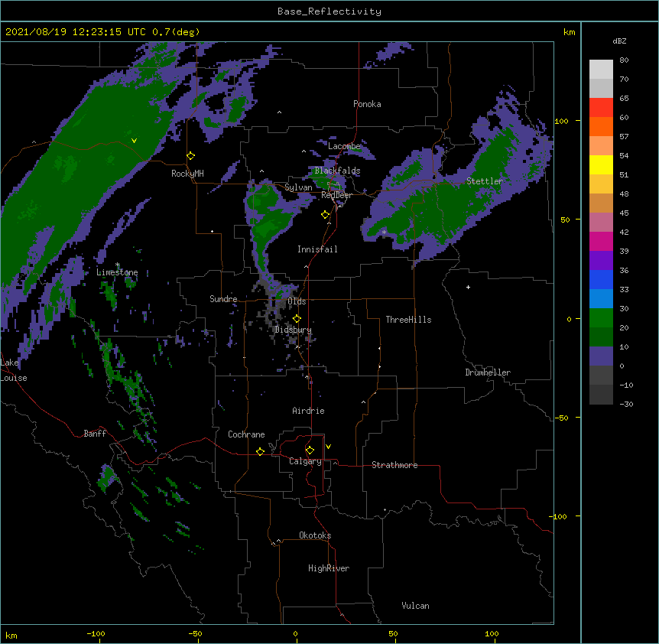
Task: Click the Sylvan label
Action: pos(298,187)
